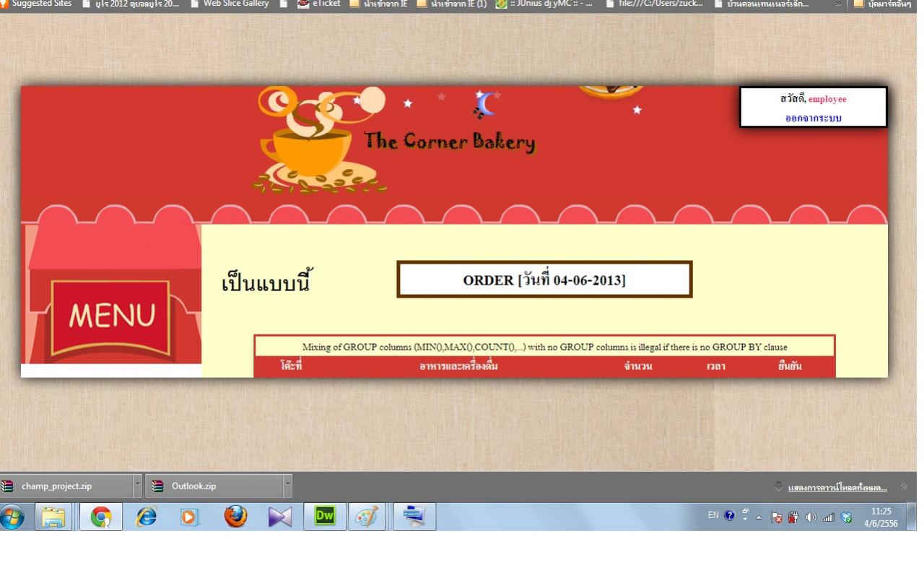The image size is (924, 578).
Task: Expand options for Outlook.zip download
Action: 288,486
